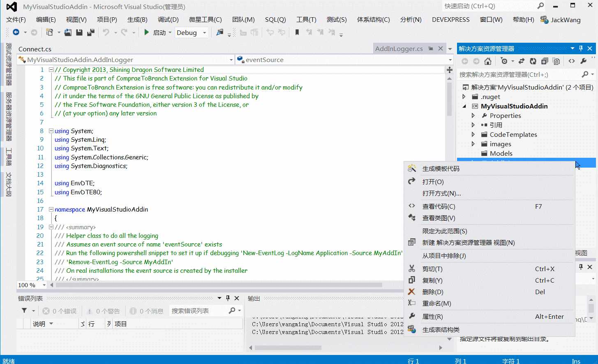Choose 查看代码(C) from context menu
The image size is (598, 364).
click(489, 206)
